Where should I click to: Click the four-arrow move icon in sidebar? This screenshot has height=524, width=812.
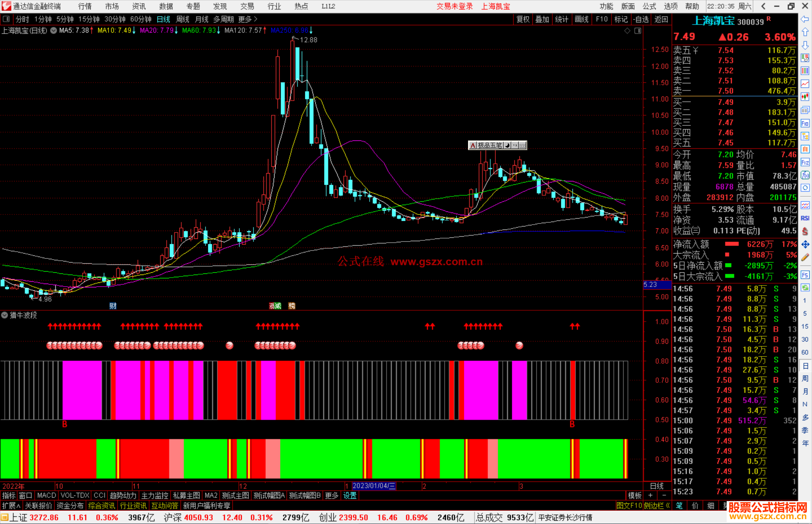(805, 245)
